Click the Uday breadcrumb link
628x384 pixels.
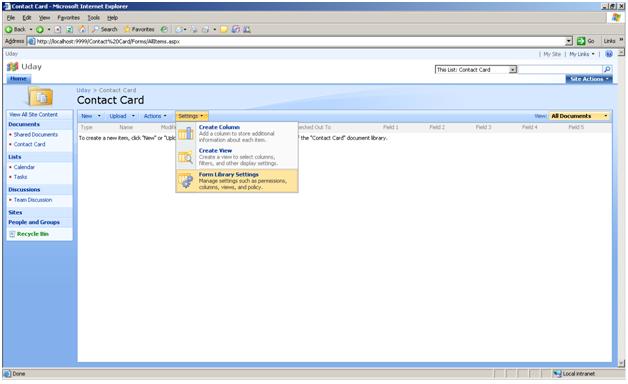pyautogui.click(x=83, y=90)
